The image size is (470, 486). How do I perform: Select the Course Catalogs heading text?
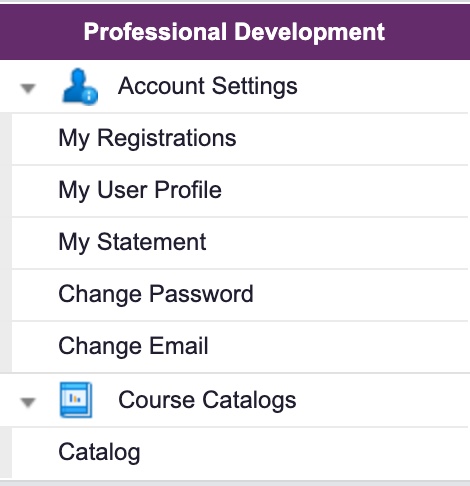(207, 400)
